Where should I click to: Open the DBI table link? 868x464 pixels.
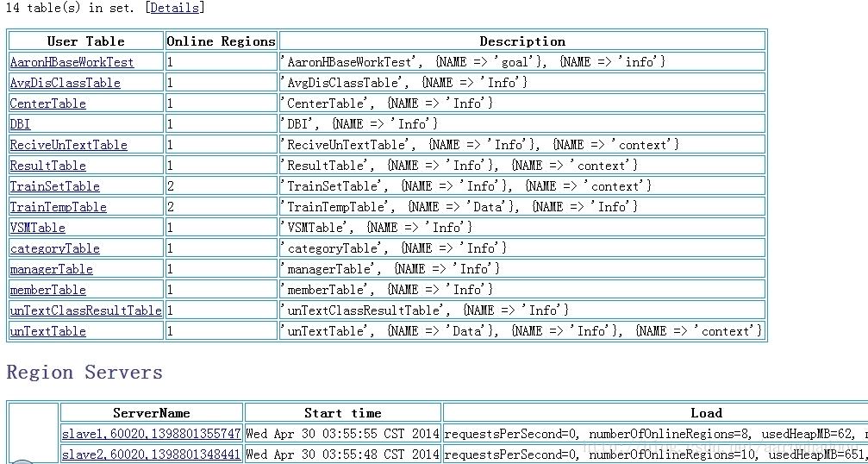21,124
